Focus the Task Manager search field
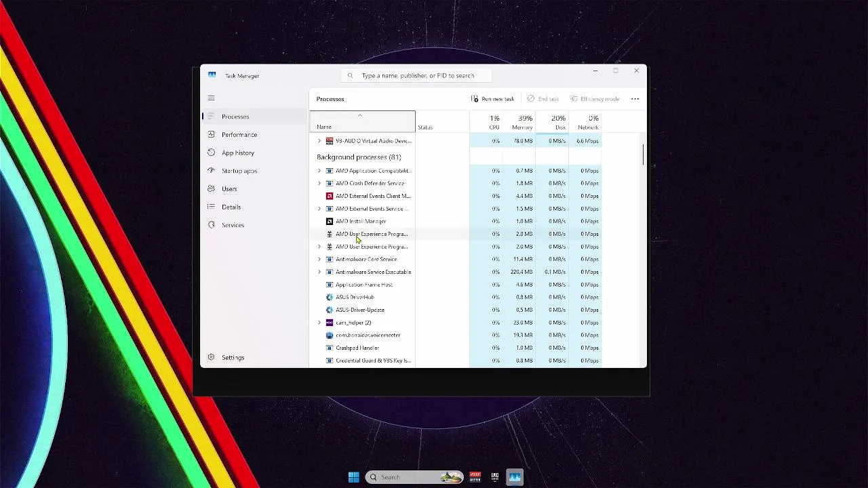Image resolution: width=868 pixels, height=488 pixels. 416,76
